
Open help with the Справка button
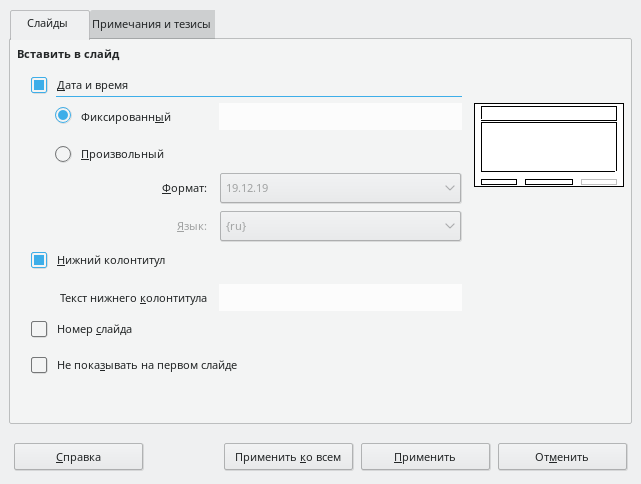[x=78, y=457]
